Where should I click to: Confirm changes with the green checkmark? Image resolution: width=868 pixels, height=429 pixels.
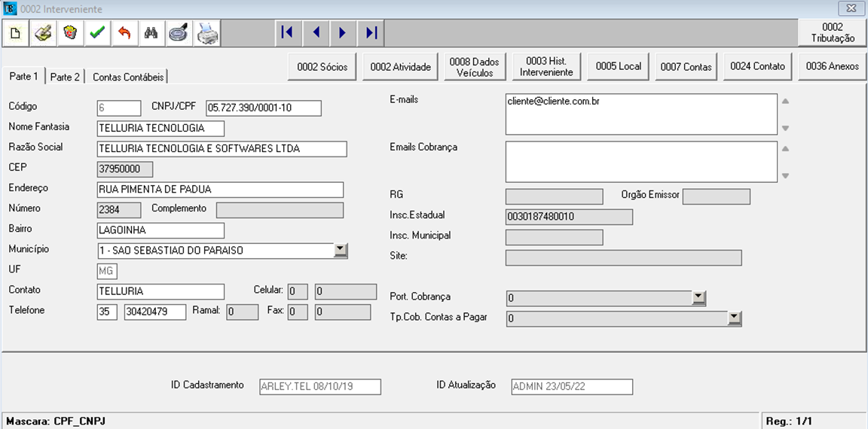pyautogui.click(x=97, y=33)
